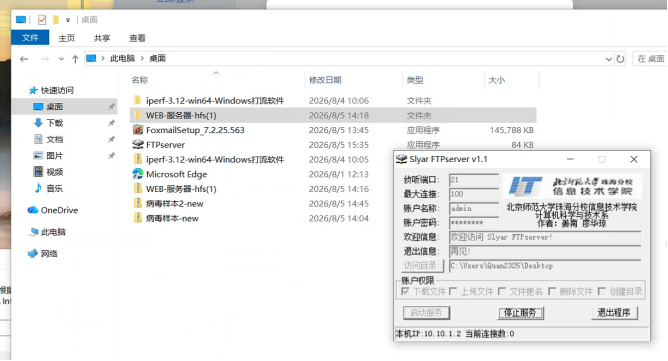The width and height of the screenshot is (668, 361).
Task: Sort by the 大小 column header
Action: (496, 80)
